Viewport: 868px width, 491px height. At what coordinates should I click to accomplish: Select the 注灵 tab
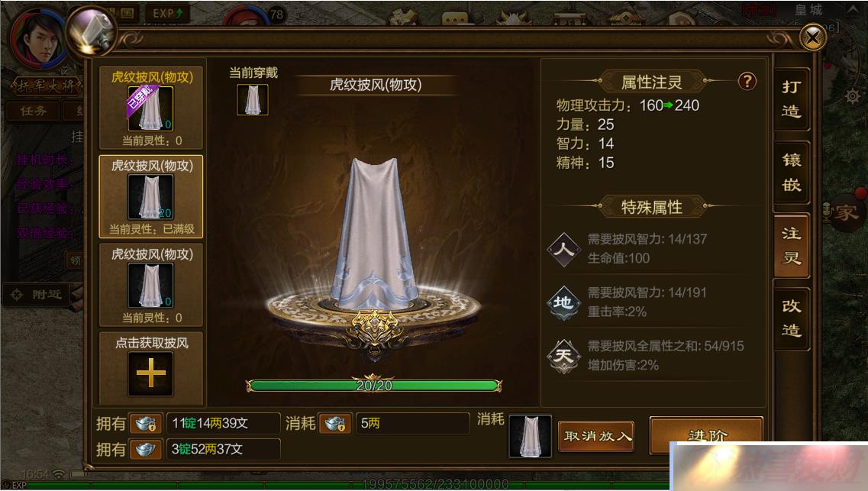click(791, 245)
